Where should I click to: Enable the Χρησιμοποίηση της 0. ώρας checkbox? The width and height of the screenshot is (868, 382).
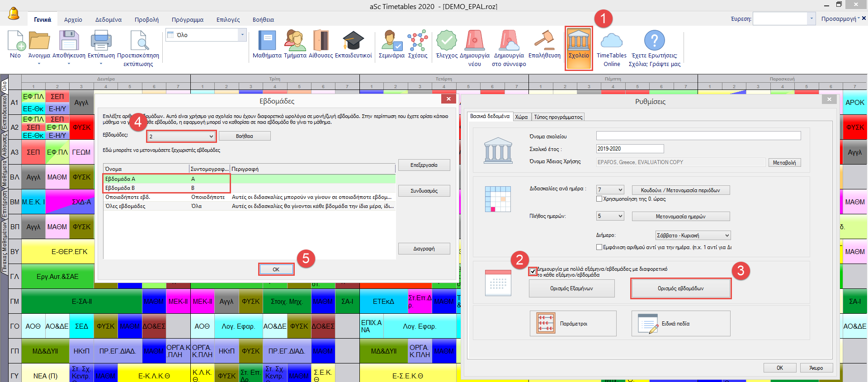coord(599,199)
